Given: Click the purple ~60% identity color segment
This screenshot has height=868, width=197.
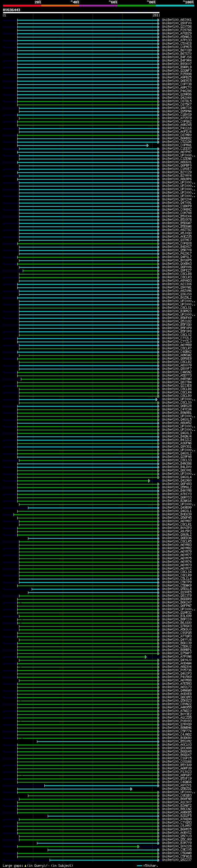Looking at the screenshot, I should (x=98, y=6).
